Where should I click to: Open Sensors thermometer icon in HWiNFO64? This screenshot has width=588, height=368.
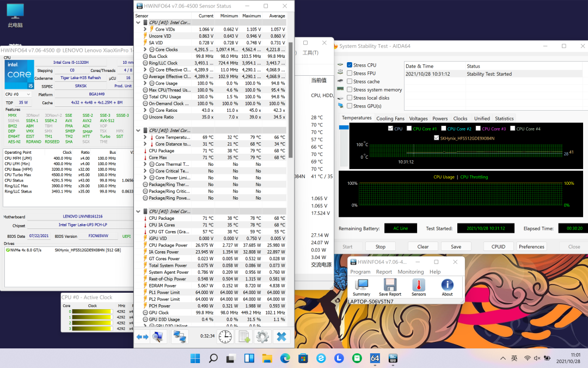point(419,287)
